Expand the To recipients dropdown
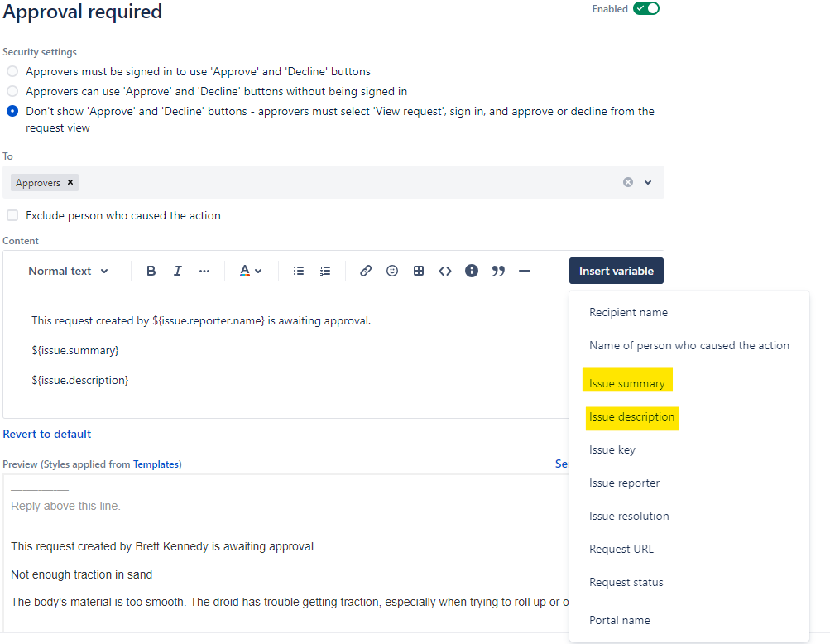The image size is (830, 644). click(x=648, y=182)
